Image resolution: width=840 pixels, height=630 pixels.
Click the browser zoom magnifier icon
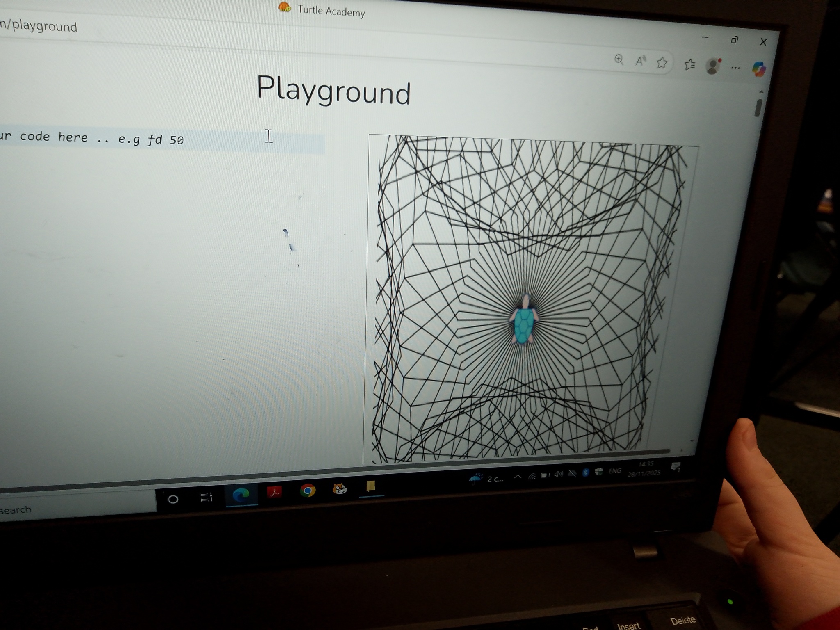[619, 60]
